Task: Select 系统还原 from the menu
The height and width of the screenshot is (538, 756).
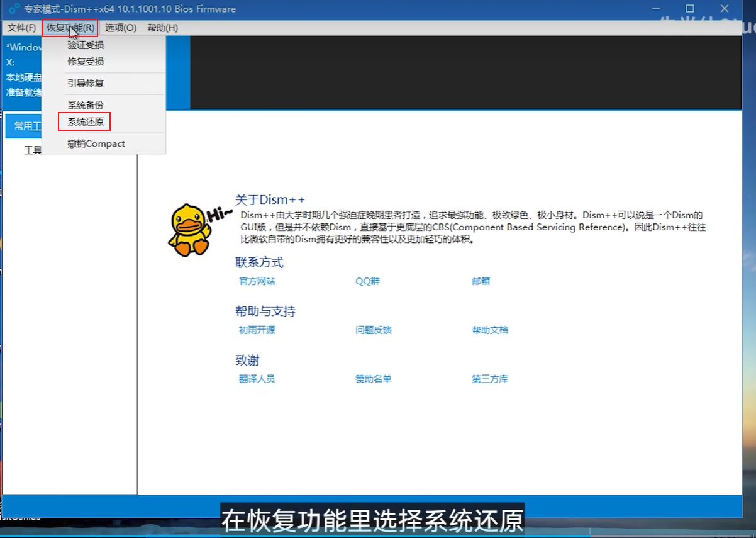Action: (x=86, y=122)
